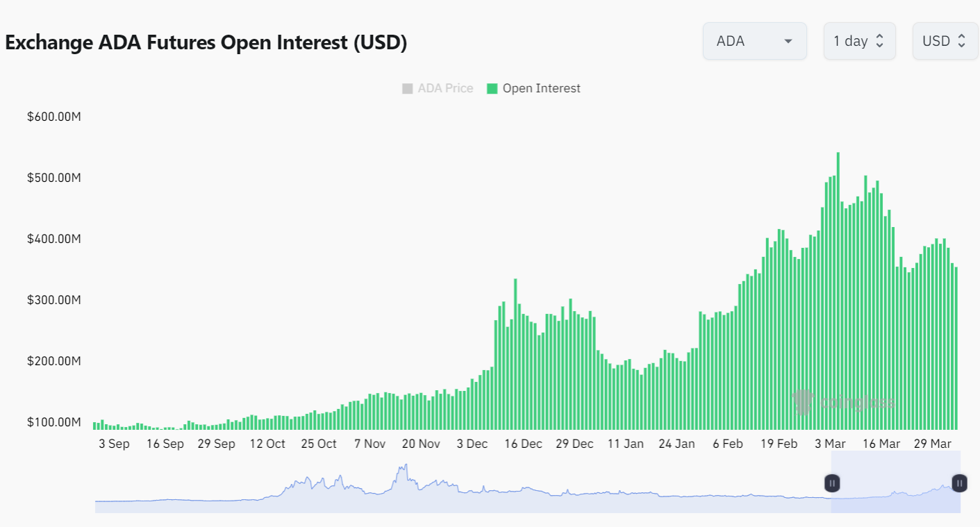980x527 pixels.
Task: Click the 3 Sep x-axis label
Action: pos(114,444)
